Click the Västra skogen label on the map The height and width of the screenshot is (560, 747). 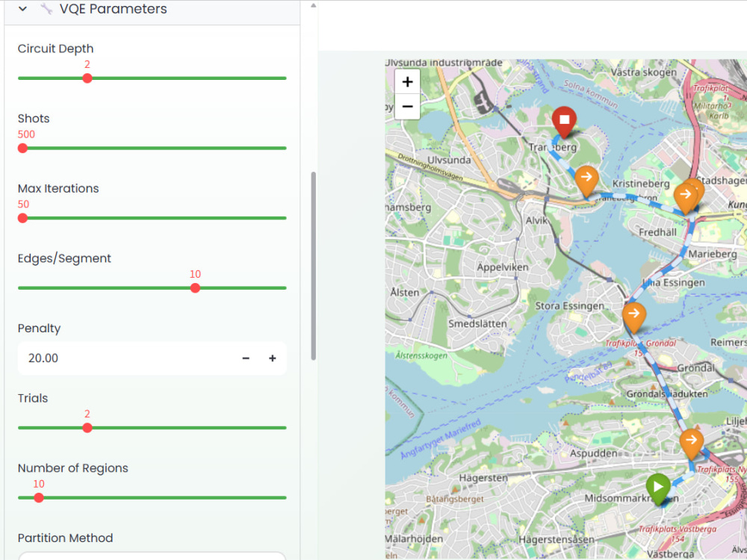coord(644,72)
